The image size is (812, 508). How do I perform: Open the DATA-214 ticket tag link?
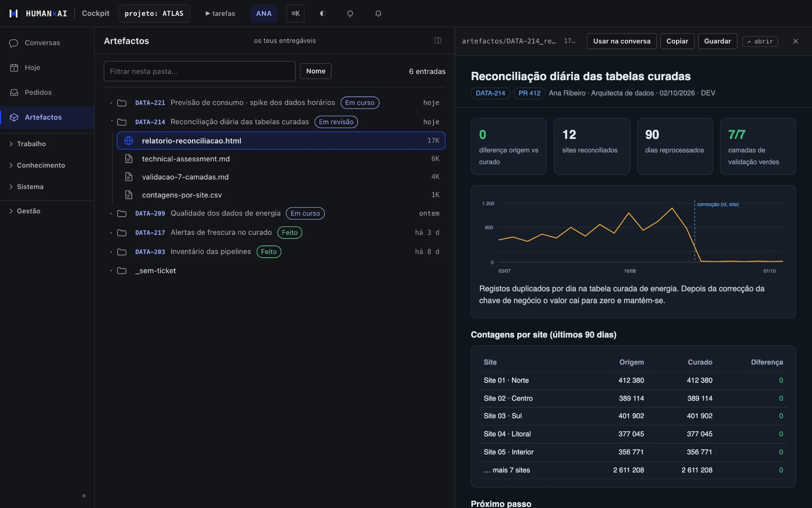click(x=490, y=93)
